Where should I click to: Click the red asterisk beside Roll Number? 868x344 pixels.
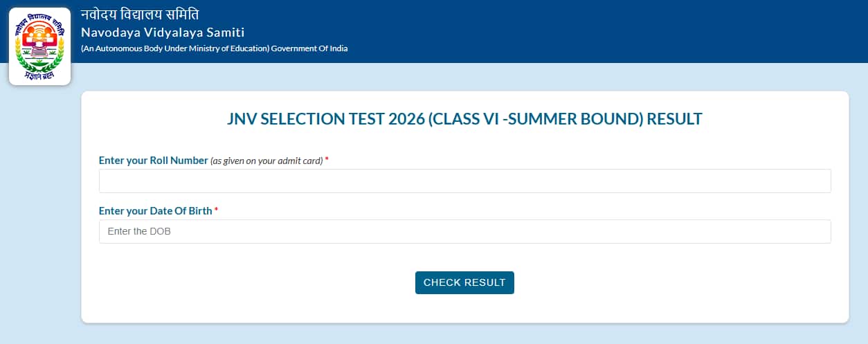[x=327, y=161]
